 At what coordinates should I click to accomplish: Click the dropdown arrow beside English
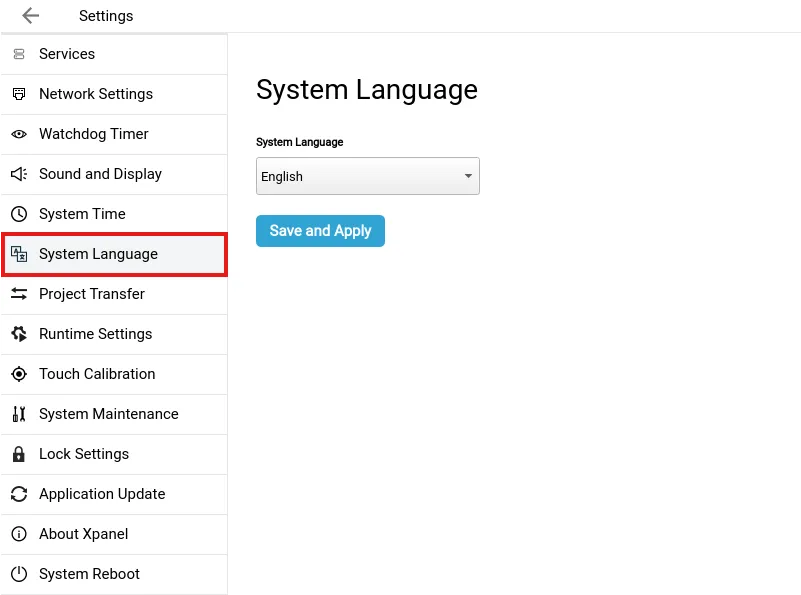468,177
